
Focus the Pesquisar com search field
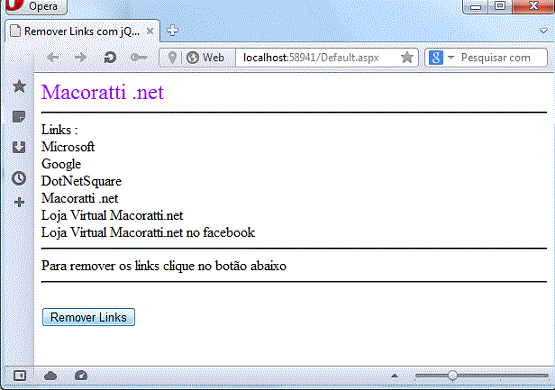tap(502, 57)
